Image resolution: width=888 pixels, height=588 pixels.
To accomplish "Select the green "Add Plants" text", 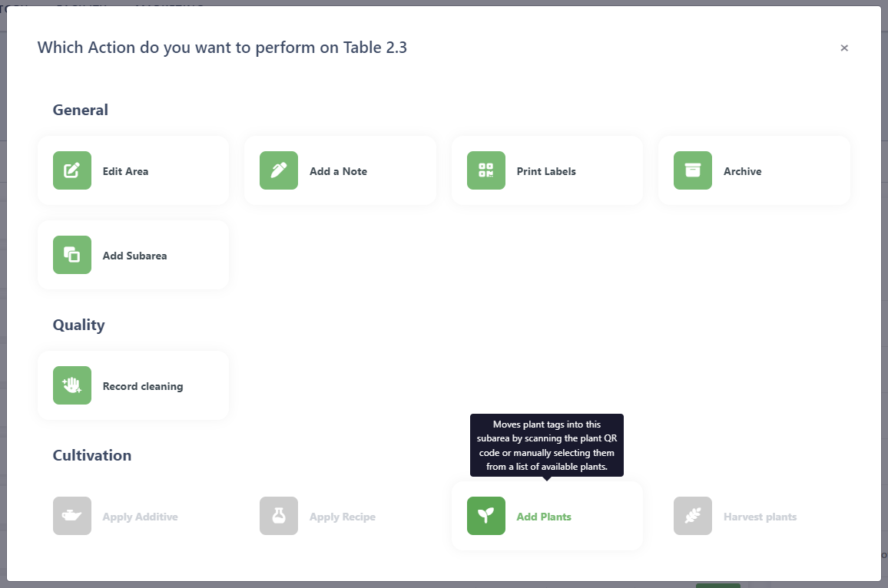I will point(544,517).
